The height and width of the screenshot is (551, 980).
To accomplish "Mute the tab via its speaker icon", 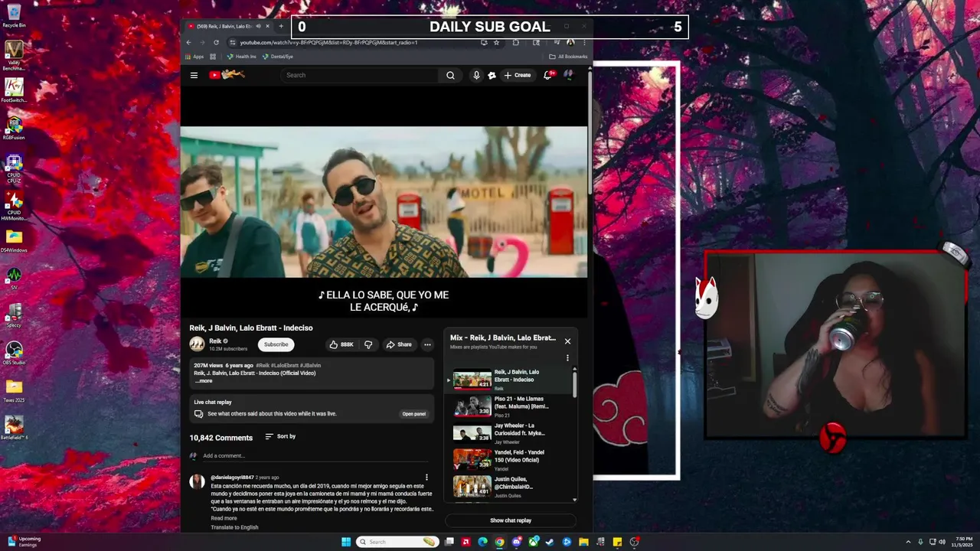I will (258, 26).
